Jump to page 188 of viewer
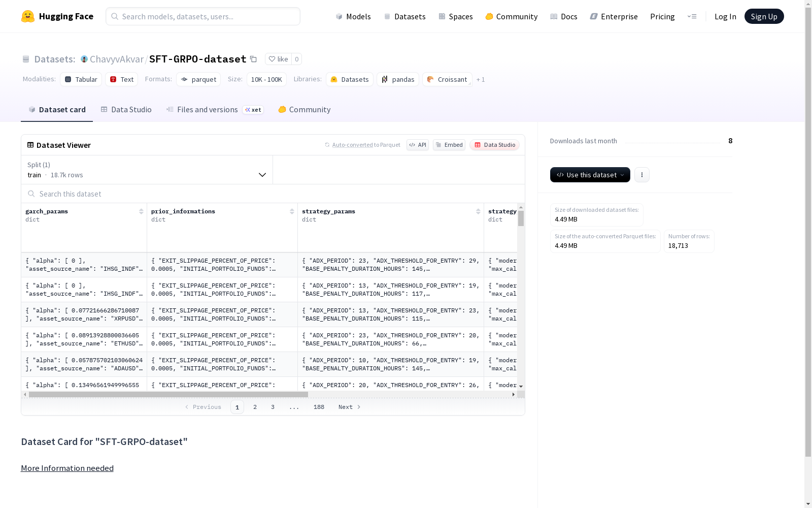 [x=319, y=407]
